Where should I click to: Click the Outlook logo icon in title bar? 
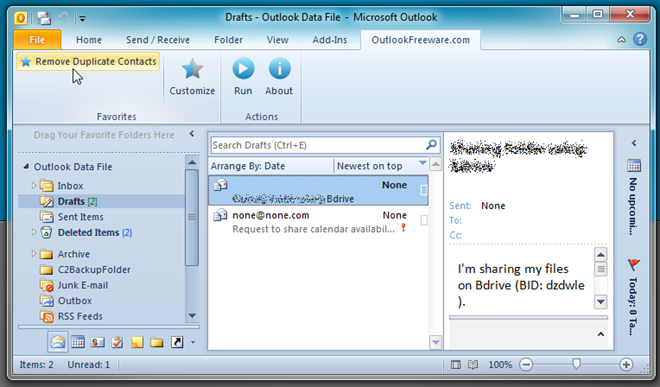coord(21,18)
